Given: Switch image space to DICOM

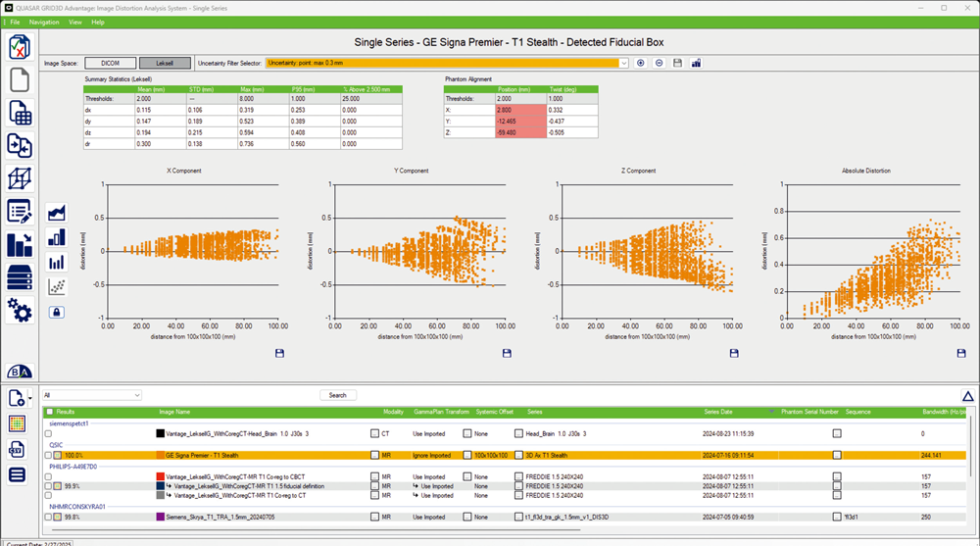Looking at the screenshot, I should pyautogui.click(x=118, y=63).
